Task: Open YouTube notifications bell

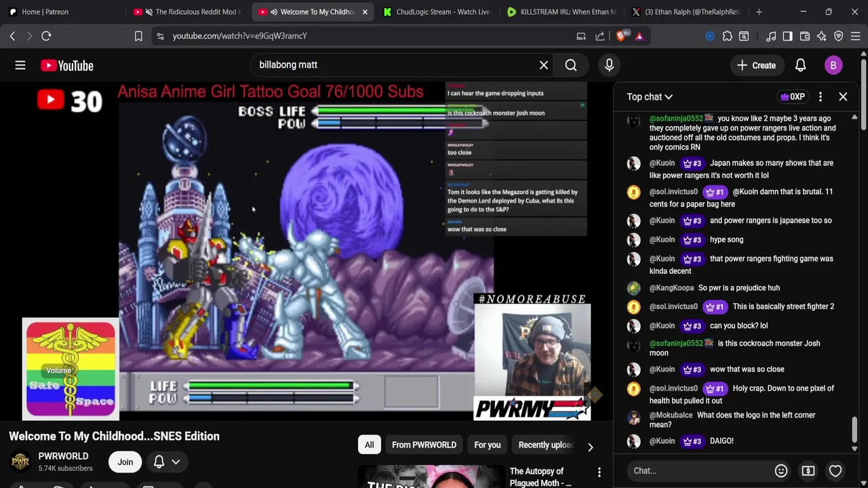Action: pyautogui.click(x=800, y=65)
